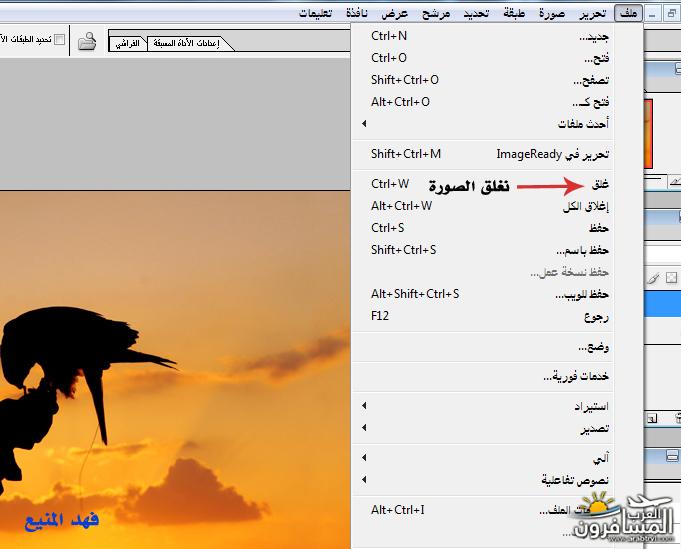Open the ملف menu
Viewport: 681px width, 549px height.
628,13
